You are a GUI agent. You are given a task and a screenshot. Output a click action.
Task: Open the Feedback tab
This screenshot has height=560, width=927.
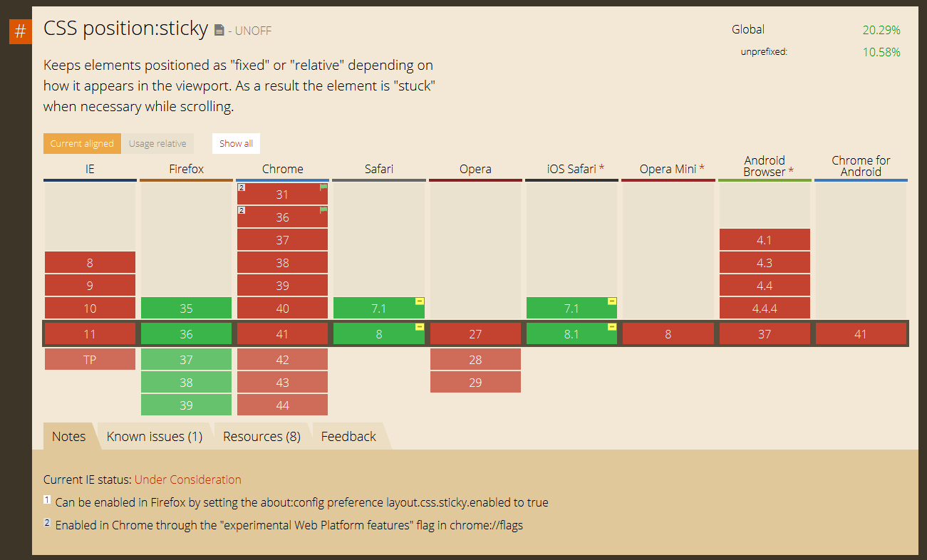(x=348, y=436)
